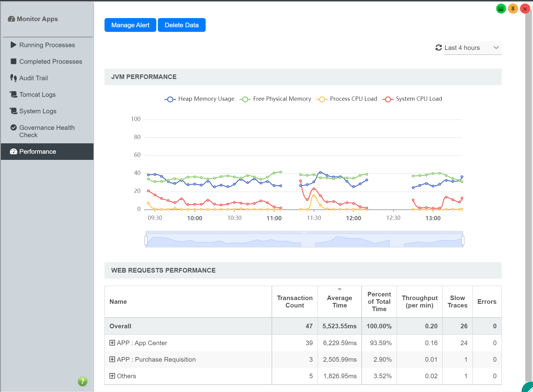Select System Logs in the sidebar

tap(38, 111)
